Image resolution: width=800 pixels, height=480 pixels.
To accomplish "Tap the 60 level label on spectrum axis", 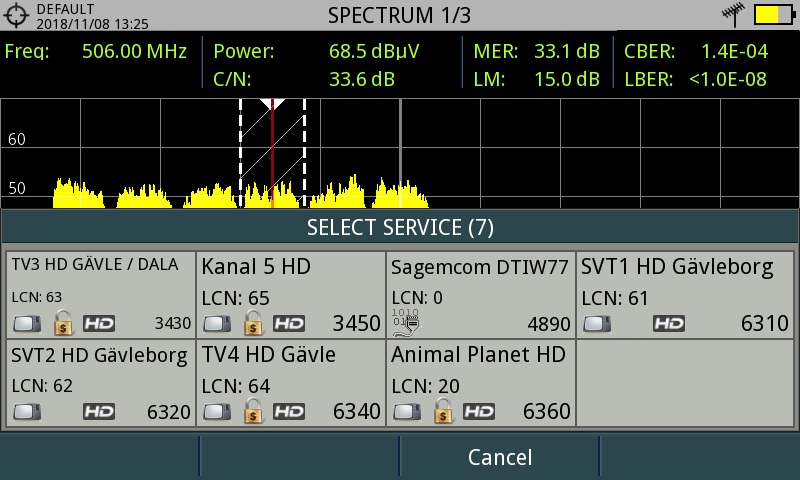I will point(17,139).
